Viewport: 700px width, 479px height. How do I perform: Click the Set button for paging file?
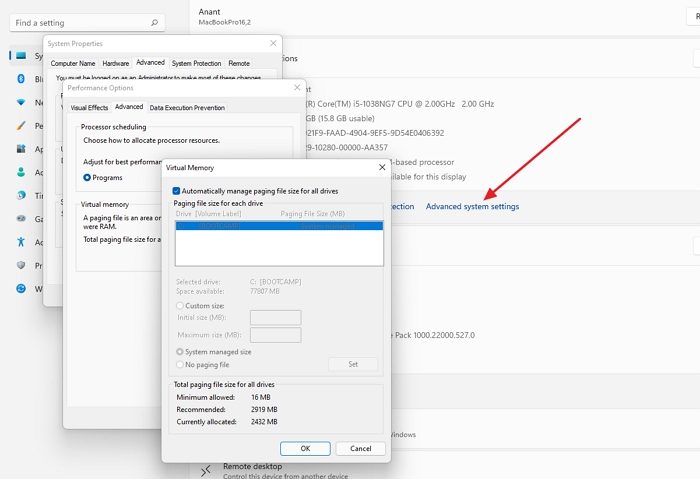pos(353,364)
